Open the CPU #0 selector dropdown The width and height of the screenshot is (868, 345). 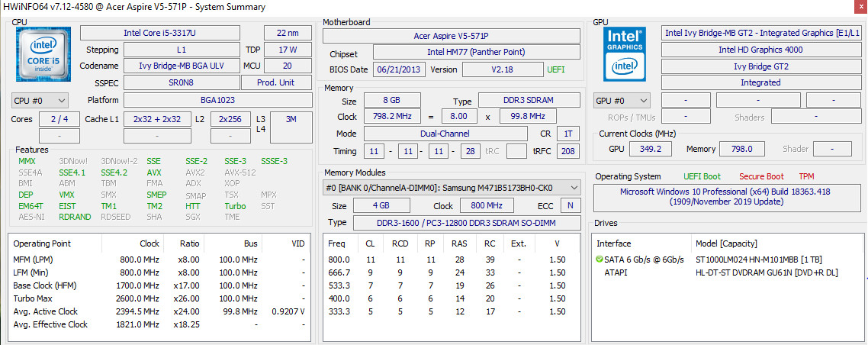point(40,101)
